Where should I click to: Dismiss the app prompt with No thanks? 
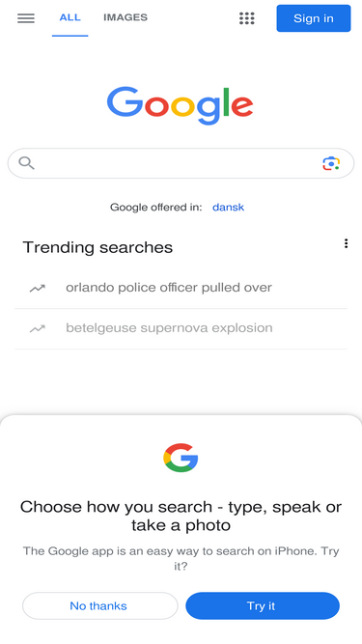coord(100,605)
